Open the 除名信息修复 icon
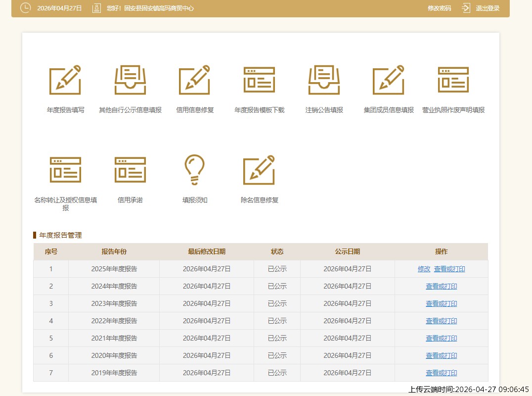 pyautogui.click(x=259, y=170)
